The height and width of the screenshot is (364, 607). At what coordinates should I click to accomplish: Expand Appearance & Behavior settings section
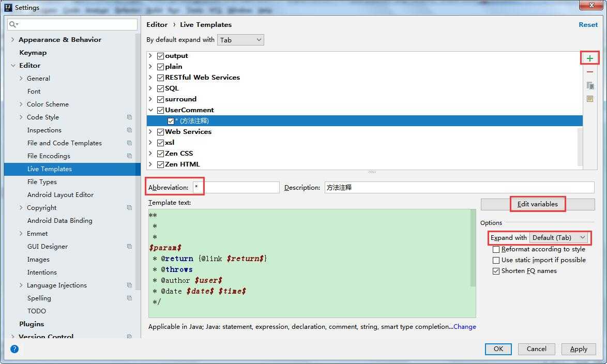point(13,39)
